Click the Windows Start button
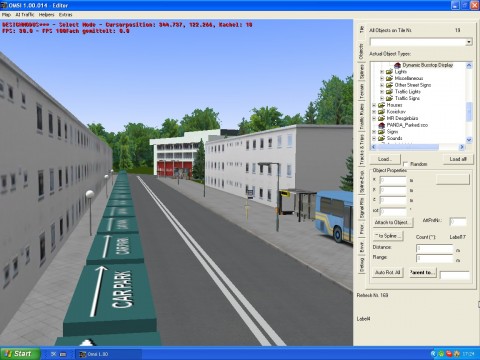 click(x=20, y=354)
